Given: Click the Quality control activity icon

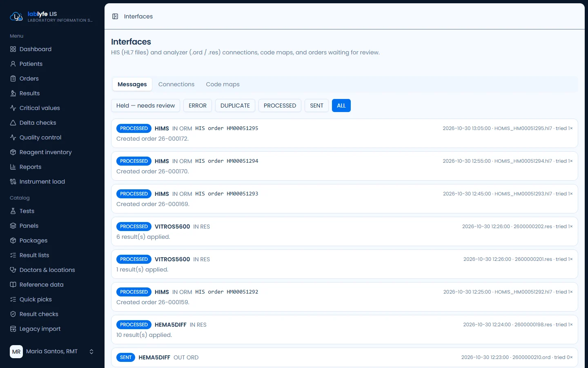Looking at the screenshot, I should click(13, 137).
